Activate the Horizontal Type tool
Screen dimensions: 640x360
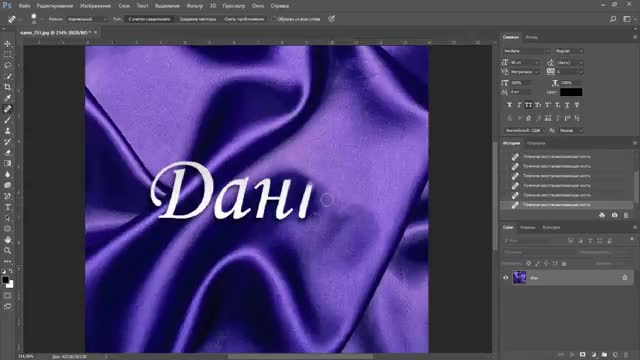point(7,207)
